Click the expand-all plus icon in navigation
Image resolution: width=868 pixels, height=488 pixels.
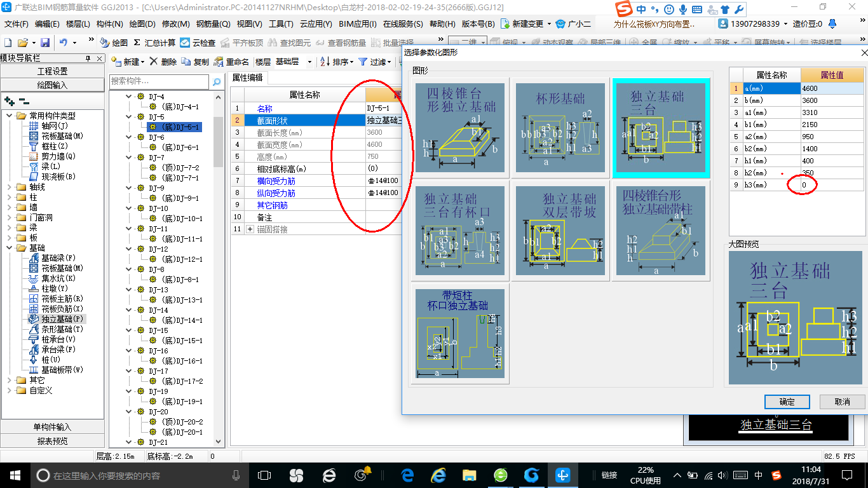tap(10, 101)
